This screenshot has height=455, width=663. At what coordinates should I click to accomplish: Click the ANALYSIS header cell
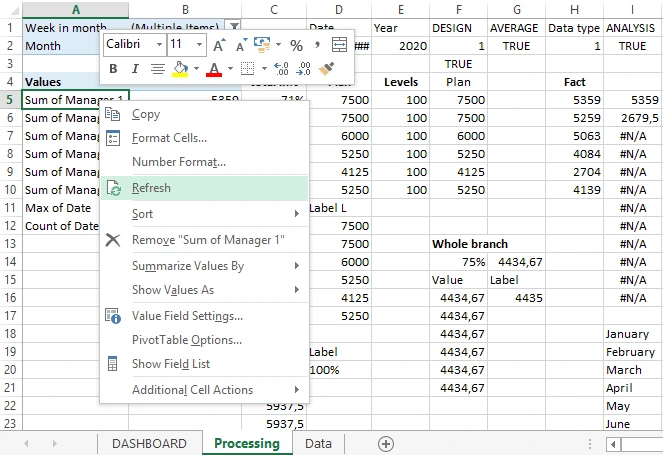tap(633, 28)
